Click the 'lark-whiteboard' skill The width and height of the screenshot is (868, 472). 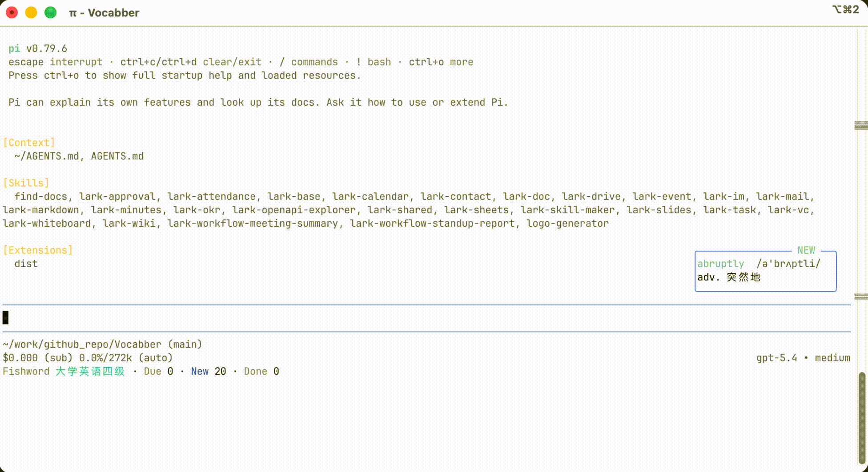pyautogui.click(x=47, y=224)
